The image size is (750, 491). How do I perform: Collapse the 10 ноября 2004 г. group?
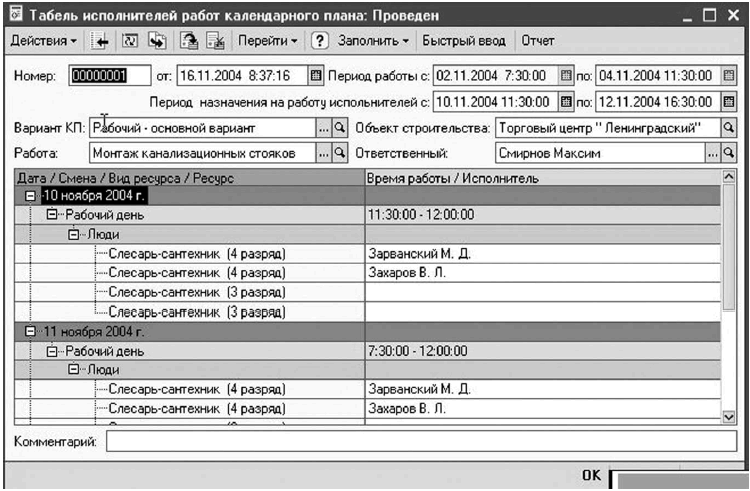tap(33, 196)
